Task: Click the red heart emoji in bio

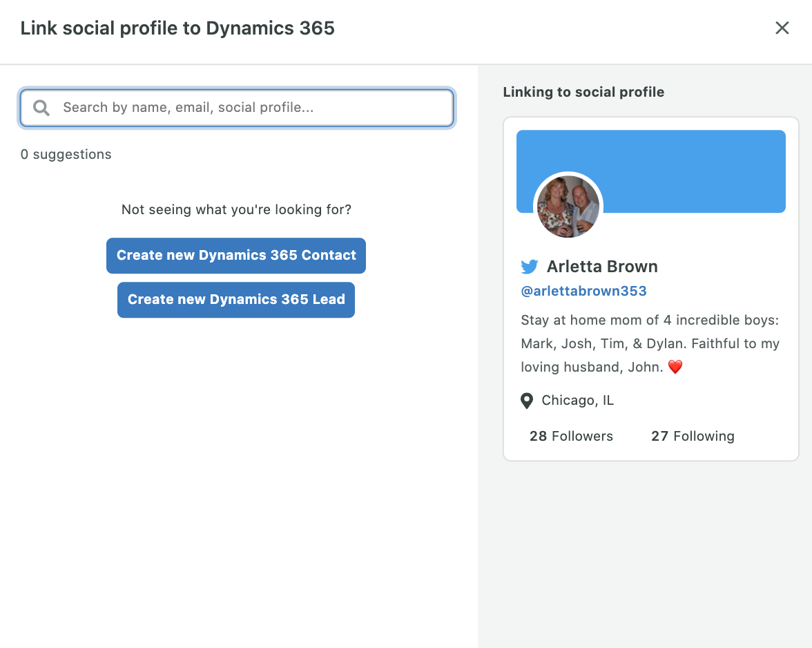Action: [675, 367]
